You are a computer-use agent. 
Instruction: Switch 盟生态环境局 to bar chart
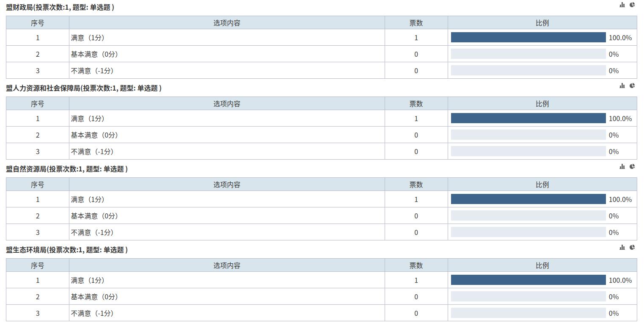click(622, 248)
